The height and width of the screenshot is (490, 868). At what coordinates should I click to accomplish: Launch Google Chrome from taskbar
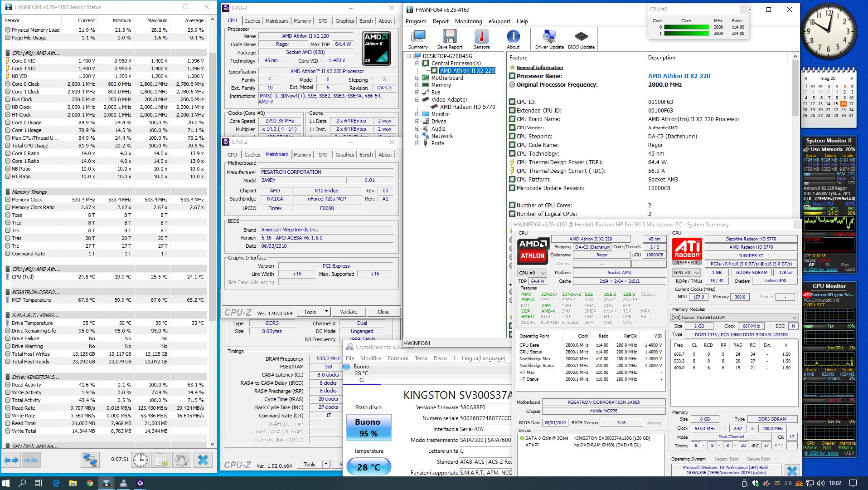pyautogui.click(x=90, y=483)
